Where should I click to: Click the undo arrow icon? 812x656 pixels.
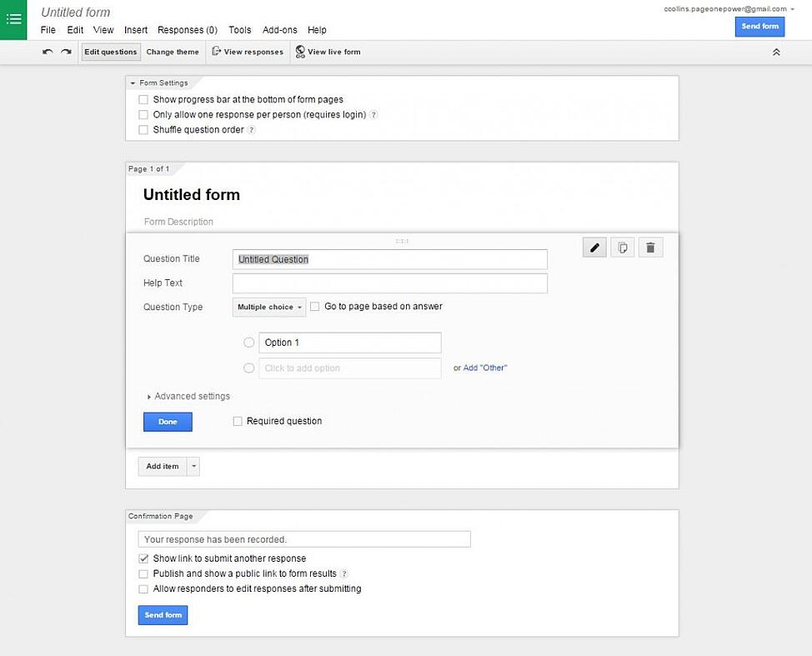tap(48, 51)
